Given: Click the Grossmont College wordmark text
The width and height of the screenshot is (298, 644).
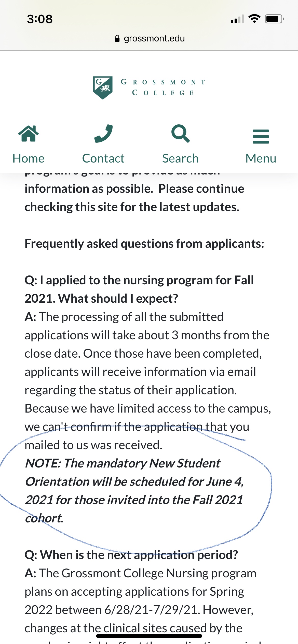Looking at the screenshot, I should (163, 87).
